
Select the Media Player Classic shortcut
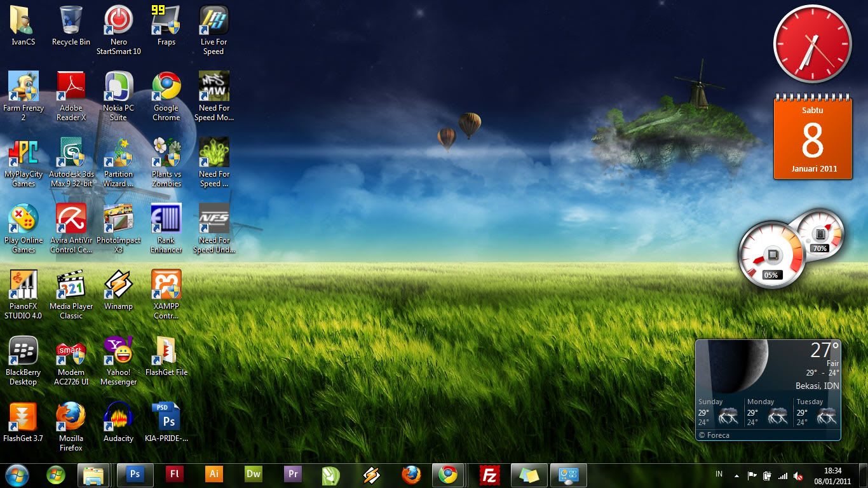click(x=71, y=294)
